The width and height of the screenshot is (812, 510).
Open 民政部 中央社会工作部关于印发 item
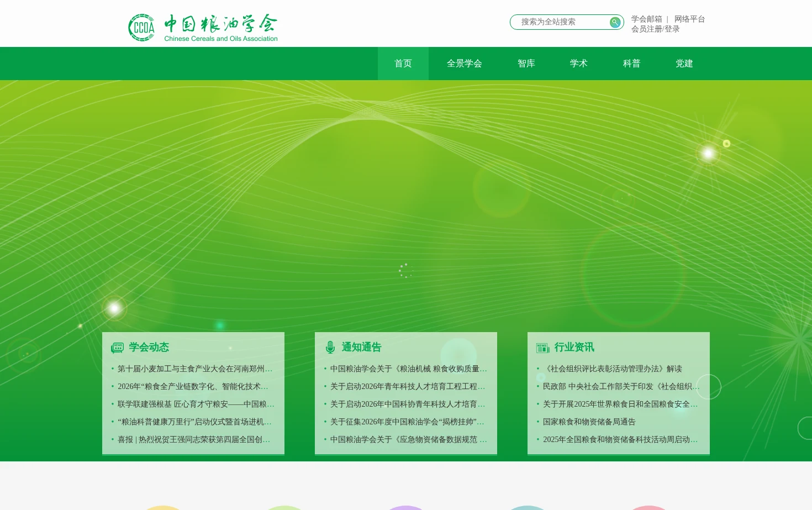click(621, 386)
